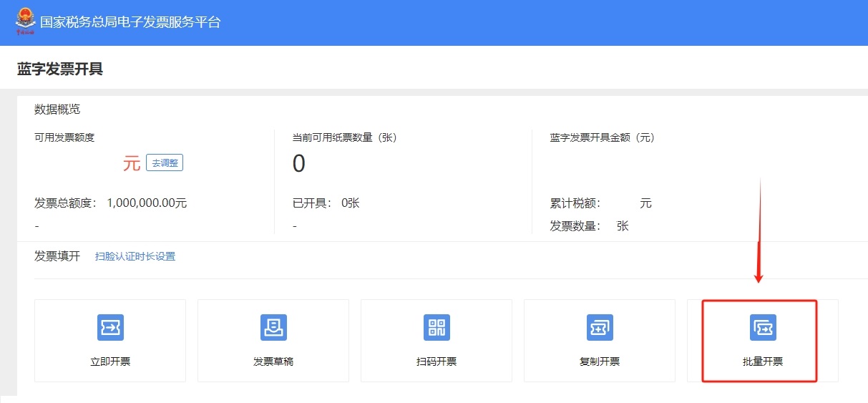Choose the 复制开票 card label

tap(600, 361)
